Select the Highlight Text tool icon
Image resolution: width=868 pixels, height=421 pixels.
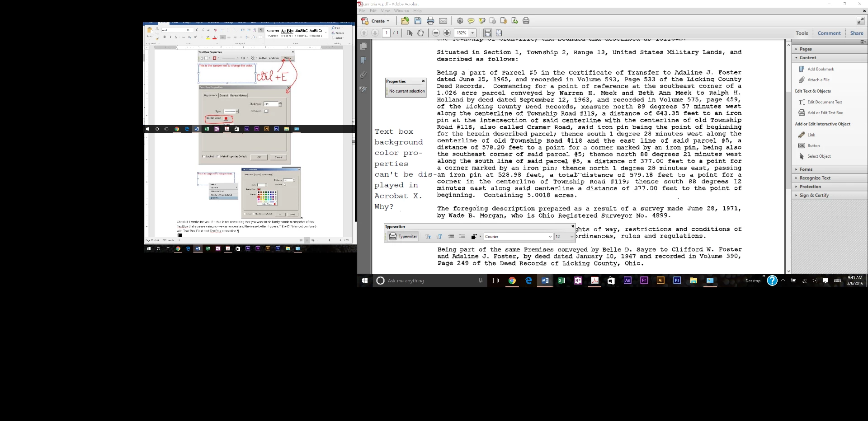click(482, 21)
